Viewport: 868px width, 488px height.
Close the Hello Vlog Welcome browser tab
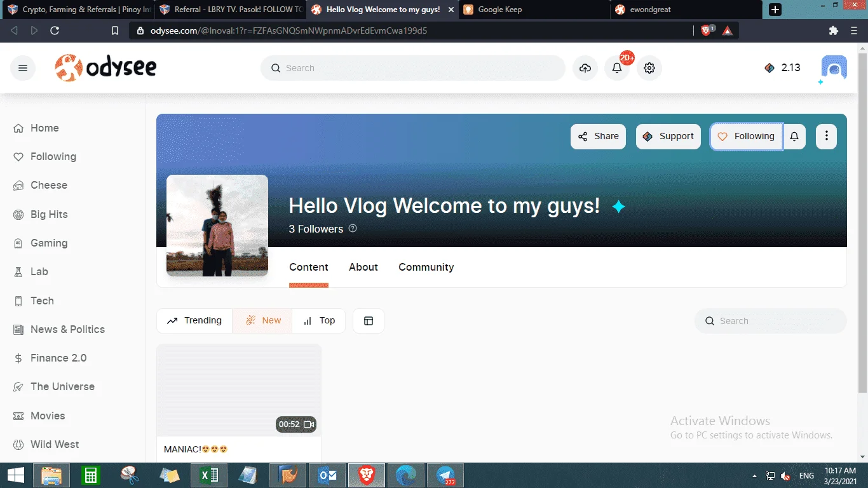pos(451,10)
